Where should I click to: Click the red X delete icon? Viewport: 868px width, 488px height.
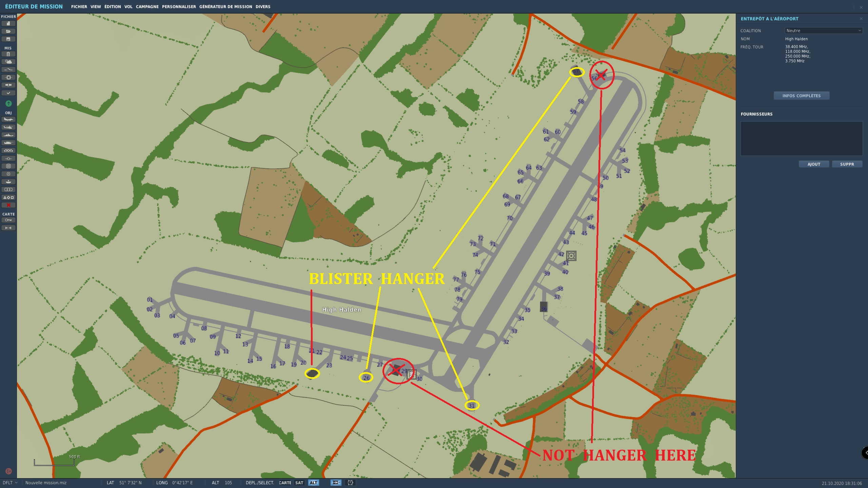click(x=8, y=205)
